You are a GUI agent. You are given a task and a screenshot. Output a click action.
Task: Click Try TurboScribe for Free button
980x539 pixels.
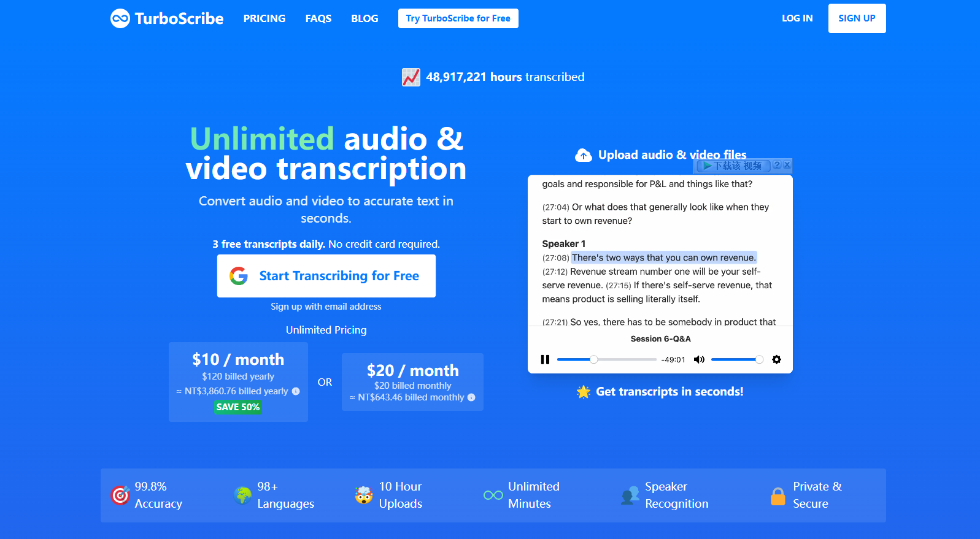point(458,18)
